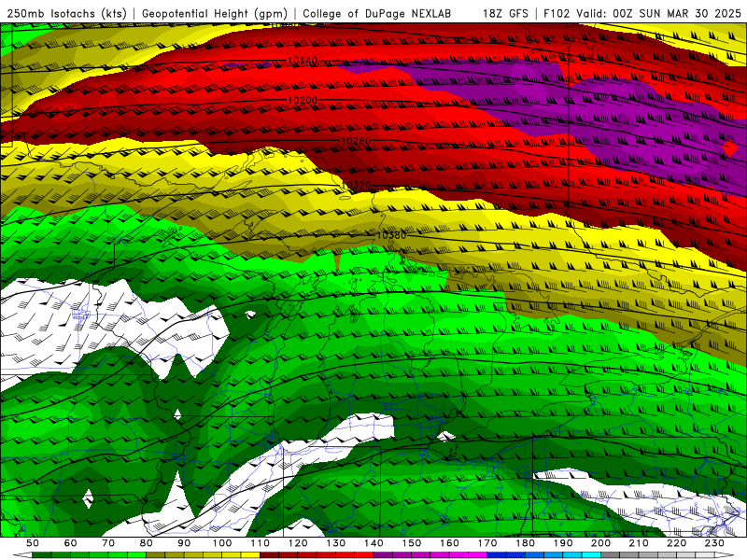Screen dimensions: 747x560
Task: Click the 100 value on the color scale
Action: tap(222, 543)
